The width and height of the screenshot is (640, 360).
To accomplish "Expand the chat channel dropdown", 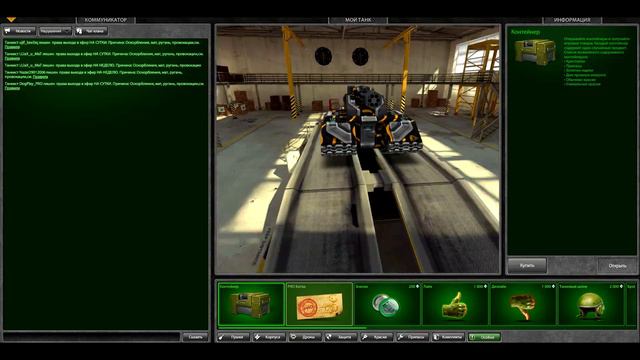I will (x=55, y=31).
